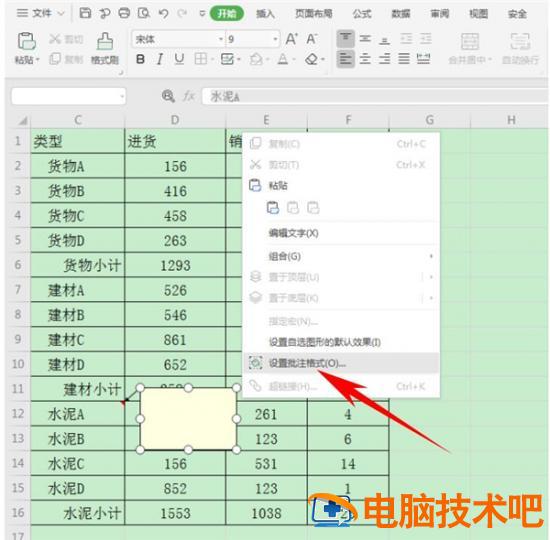Click the Save icon in the quick access bar
This screenshot has width=550, height=540.
[x=85, y=13]
